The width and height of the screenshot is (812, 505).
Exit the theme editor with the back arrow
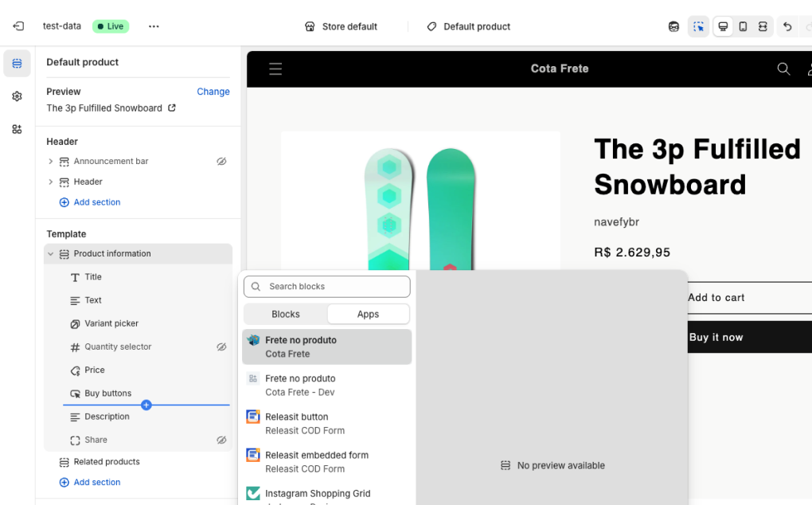[18, 25]
